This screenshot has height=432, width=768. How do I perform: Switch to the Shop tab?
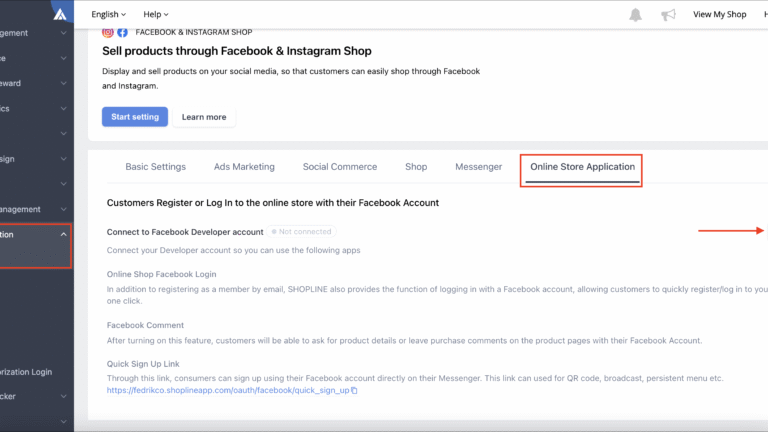point(416,167)
